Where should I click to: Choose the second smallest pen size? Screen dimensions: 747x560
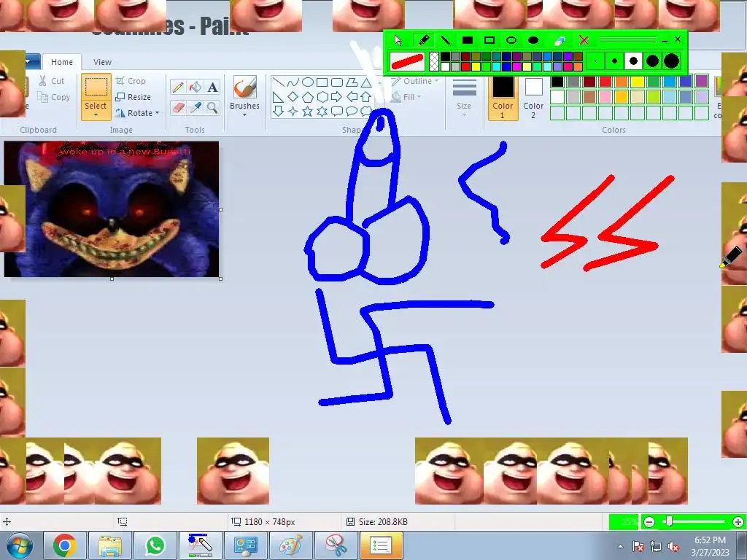pos(614,61)
